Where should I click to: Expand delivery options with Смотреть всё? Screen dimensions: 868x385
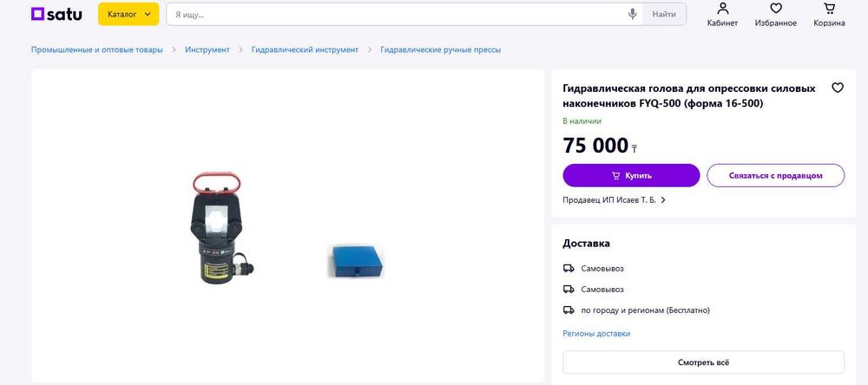pos(704,362)
